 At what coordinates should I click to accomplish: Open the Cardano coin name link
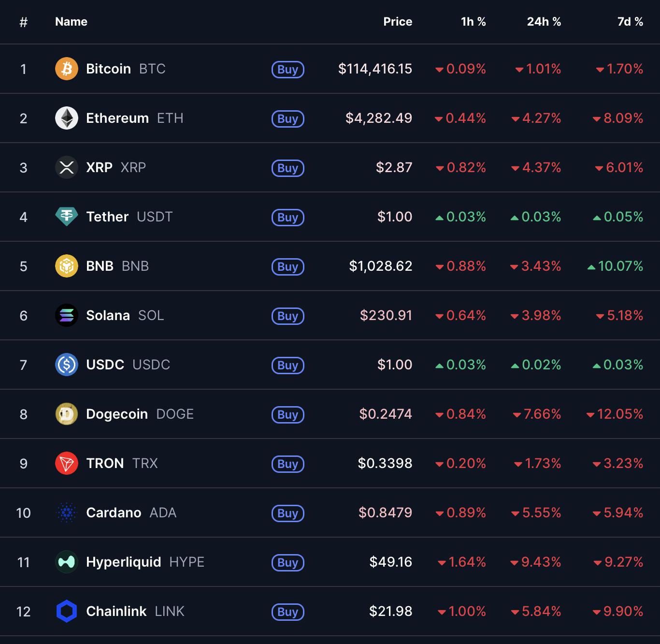pos(114,512)
